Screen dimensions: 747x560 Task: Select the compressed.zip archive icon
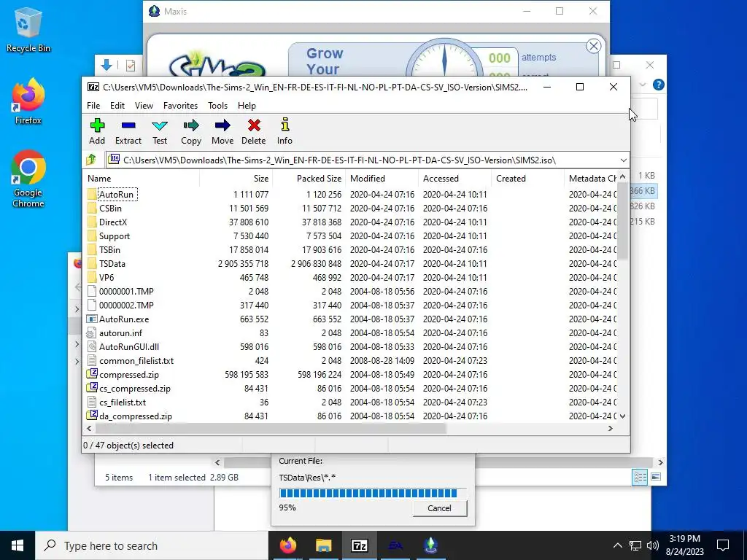point(91,374)
